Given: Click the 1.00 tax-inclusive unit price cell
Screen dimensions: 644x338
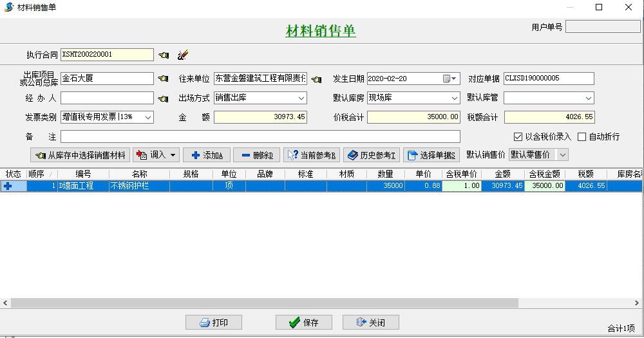Looking at the screenshot, I should click(x=461, y=186).
